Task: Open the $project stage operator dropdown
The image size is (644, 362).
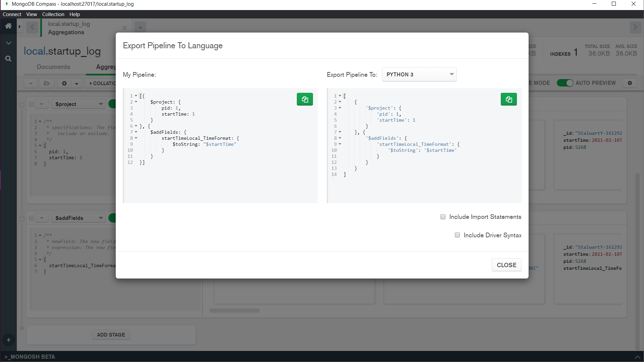Action: (x=78, y=104)
